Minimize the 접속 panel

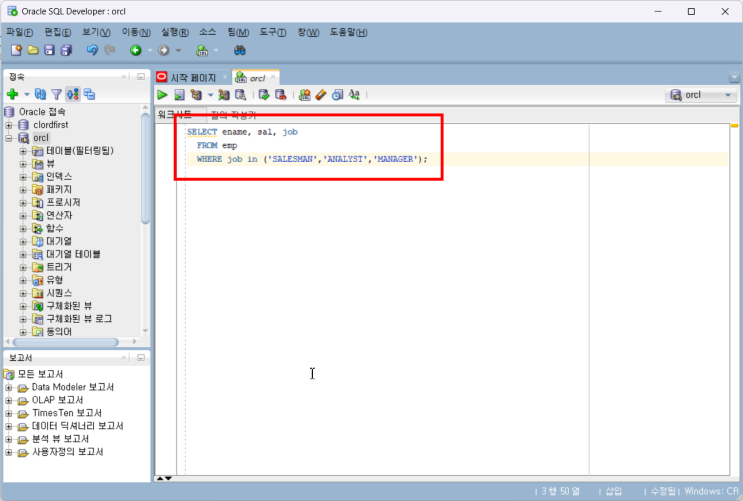point(141,76)
